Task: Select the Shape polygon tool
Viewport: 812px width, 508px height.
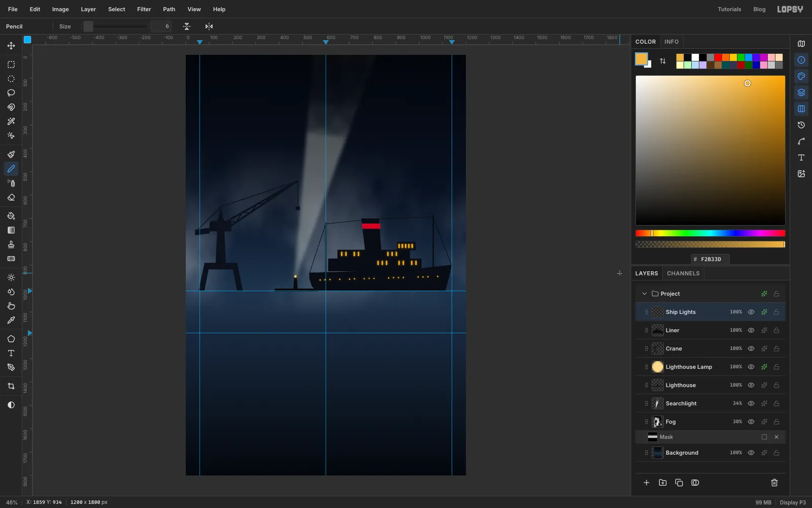Action: (x=11, y=339)
